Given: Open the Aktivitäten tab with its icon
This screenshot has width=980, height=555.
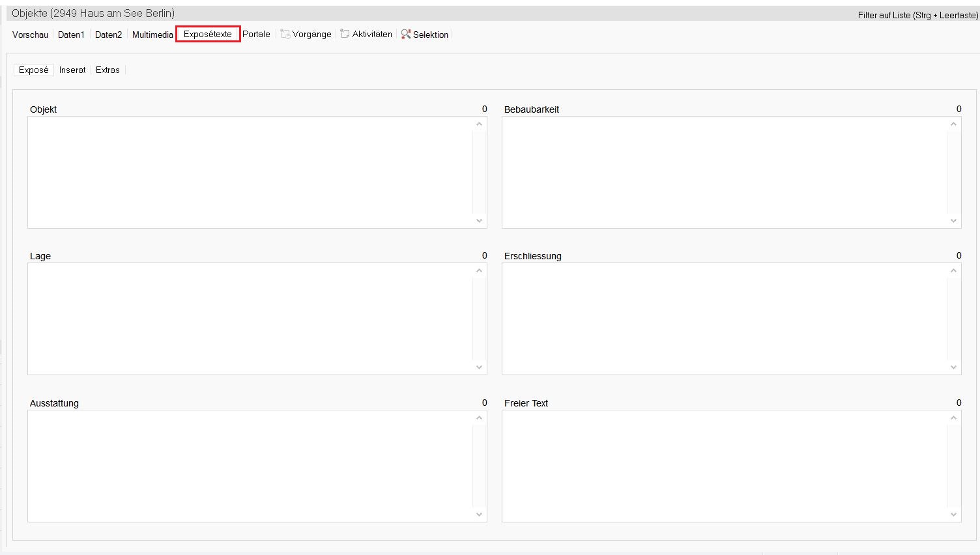Looking at the screenshot, I should 366,35.
